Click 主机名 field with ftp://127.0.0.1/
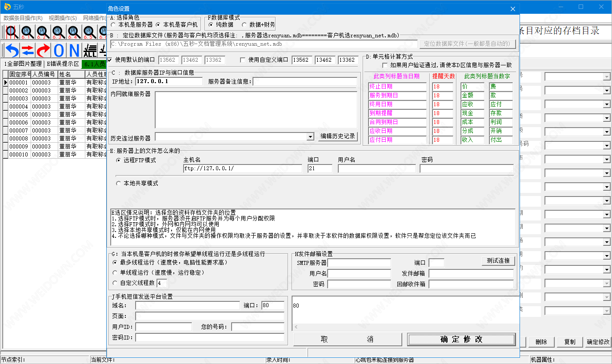This screenshot has height=364, width=612. pos(243,168)
